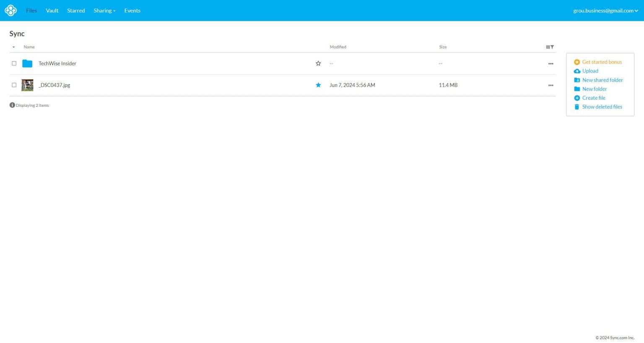Click the Show deleted files trash icon

pos(577,106)
